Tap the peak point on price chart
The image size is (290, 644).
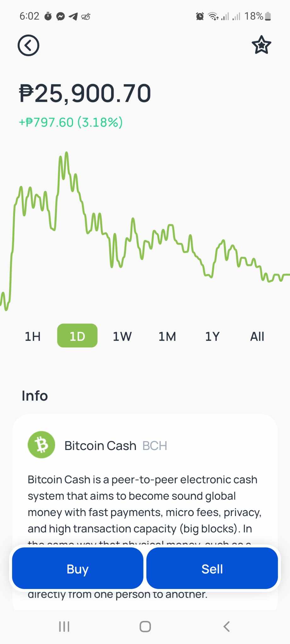(66, 153)
